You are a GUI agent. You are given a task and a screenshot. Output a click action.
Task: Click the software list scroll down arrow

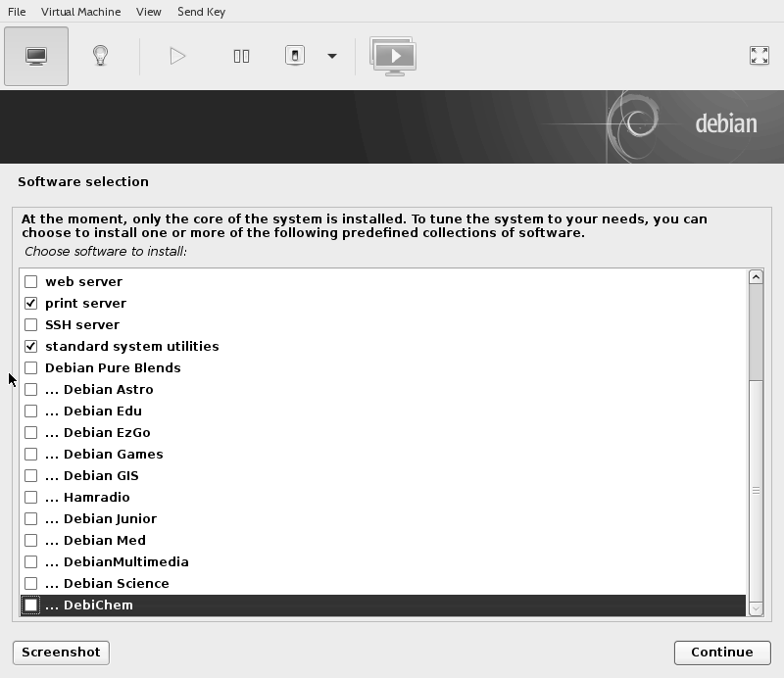coord(756,608)
